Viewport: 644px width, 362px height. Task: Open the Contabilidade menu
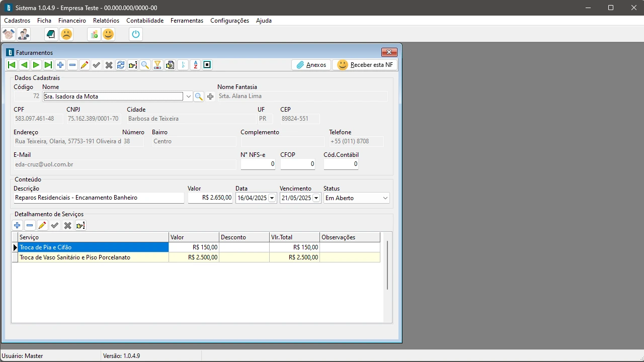click(x=145, y=21)
